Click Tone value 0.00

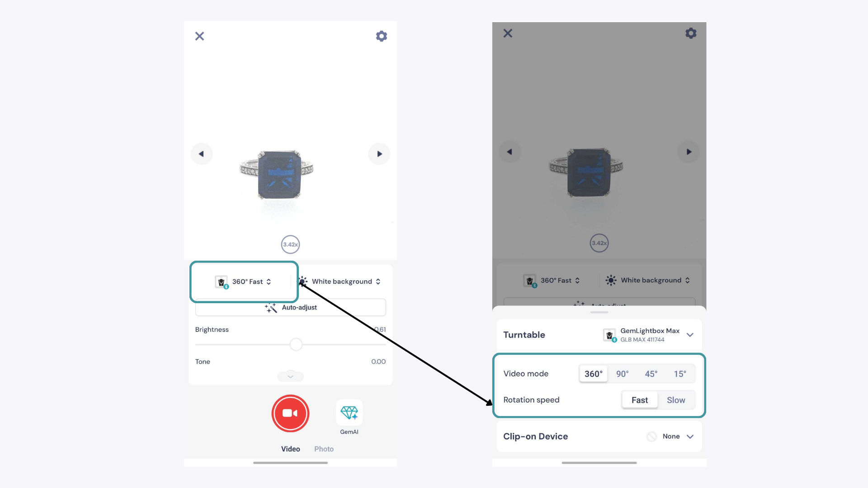click(x=378, y=361)
